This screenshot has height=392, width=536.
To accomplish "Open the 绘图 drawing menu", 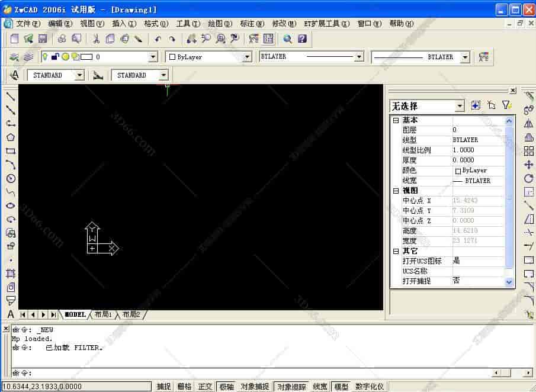I will coord(219,23).
